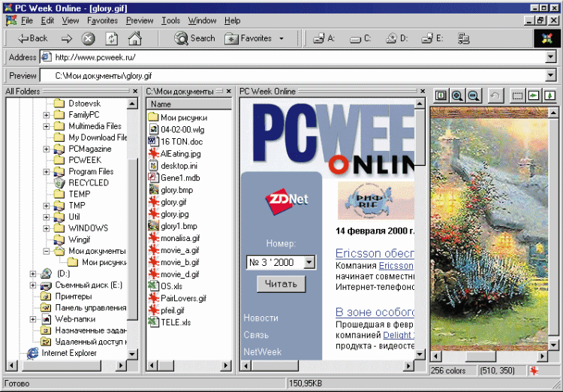The width and height of the screenshot is (563, 392).
Task: Zoom in on the preview image
Action: click(457, 95)
